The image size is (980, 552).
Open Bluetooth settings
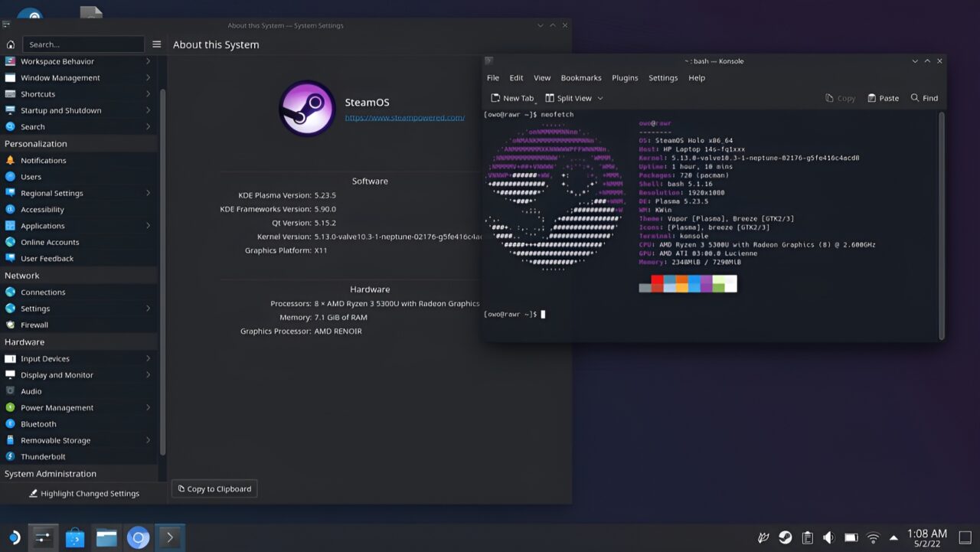[78, 424]
